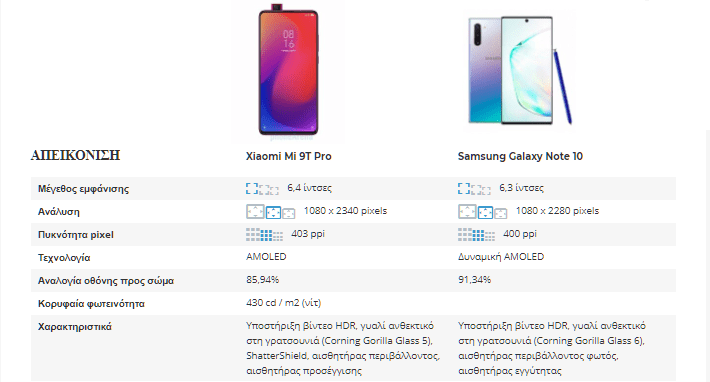Click the Samsung Galaxy Note 10 phone image
The width and height of the screenshot is (710, 382).
[520, 71]
